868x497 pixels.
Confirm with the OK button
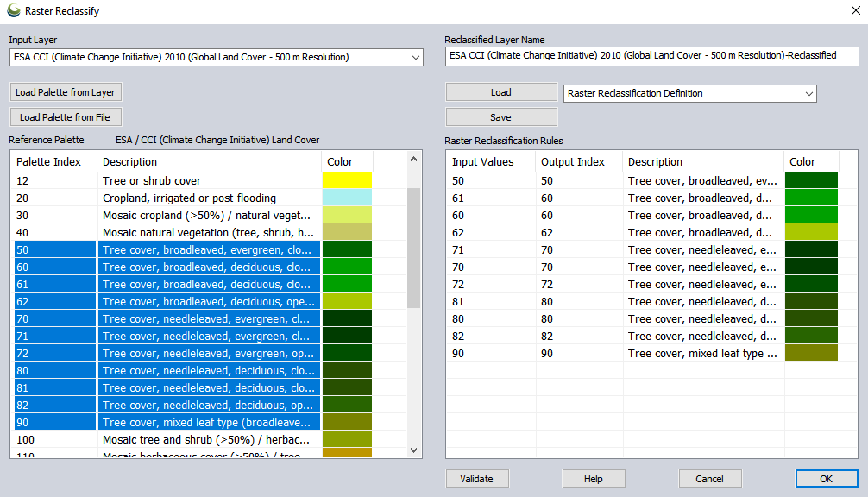tap(826, 478)
